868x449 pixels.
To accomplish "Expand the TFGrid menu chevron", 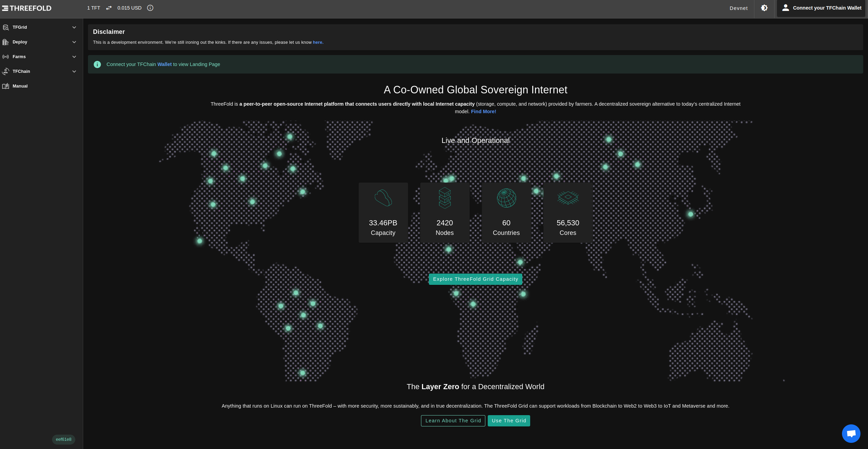I will (x=74, y=27).
